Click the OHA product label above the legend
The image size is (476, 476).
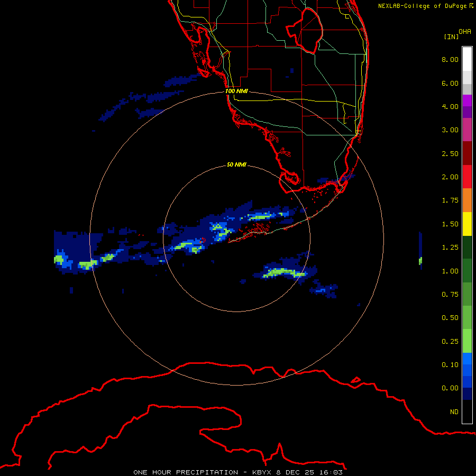point(465,32)
